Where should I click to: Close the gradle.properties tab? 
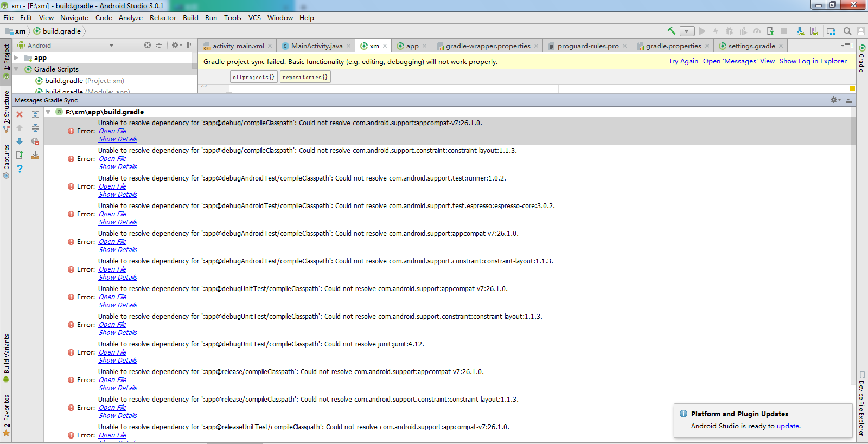[707, 46]
